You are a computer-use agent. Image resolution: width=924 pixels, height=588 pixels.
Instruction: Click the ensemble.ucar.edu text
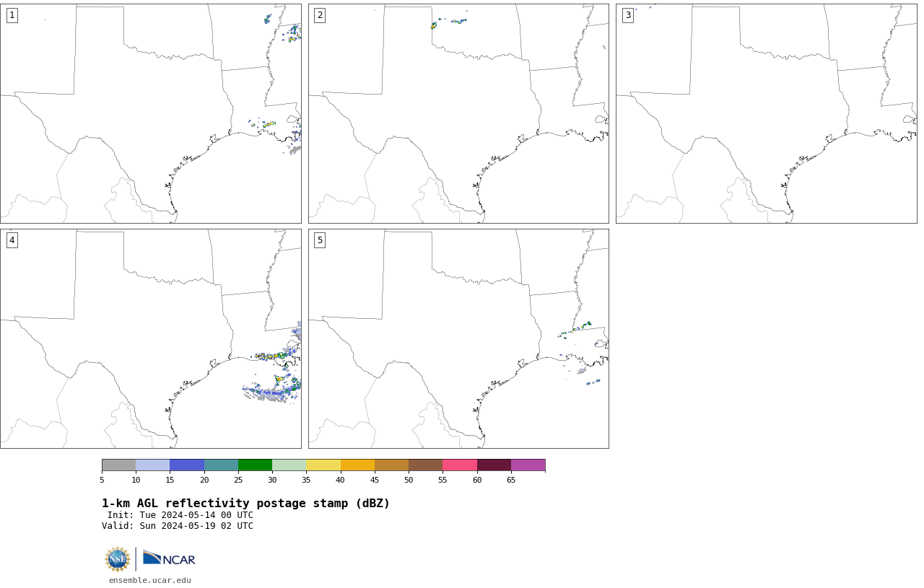click(x=150, y=580)
